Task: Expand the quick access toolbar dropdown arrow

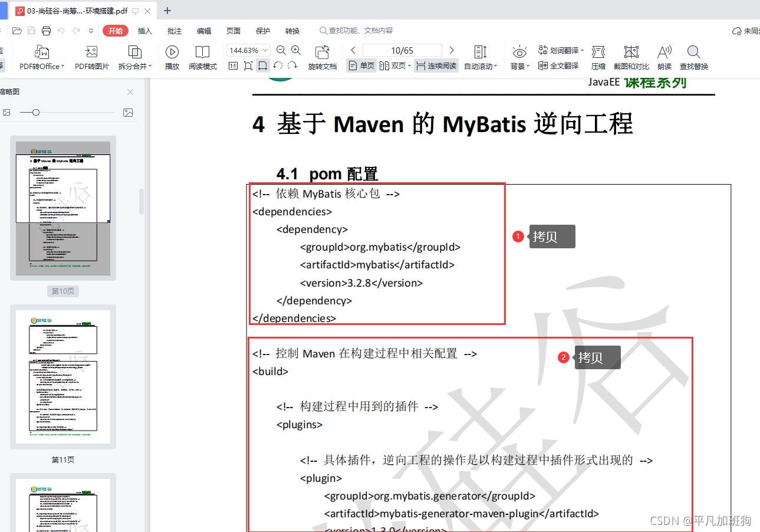Action: tap(91, 31)
